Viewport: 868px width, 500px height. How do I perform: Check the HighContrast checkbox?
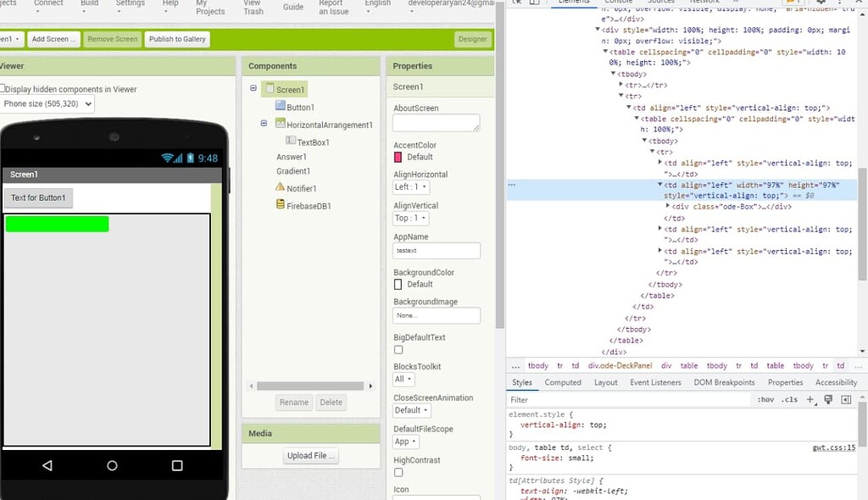coord(397,473)
